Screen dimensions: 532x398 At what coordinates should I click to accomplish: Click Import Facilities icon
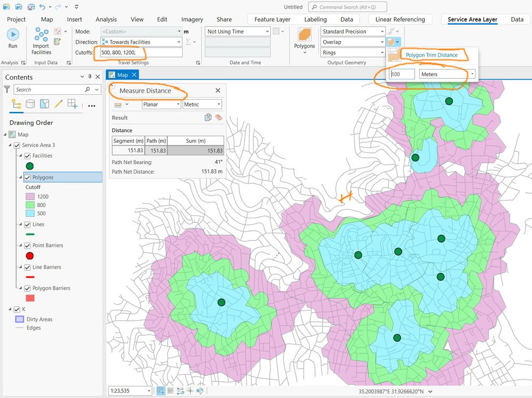pyautogui.click(x=41, y=35)
